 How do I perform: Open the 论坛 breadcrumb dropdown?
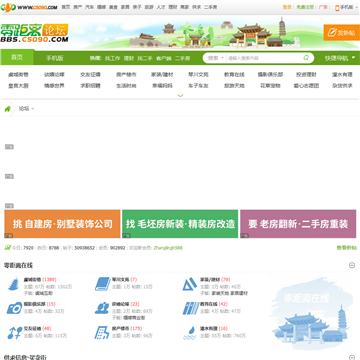click(x=26, y=109)
